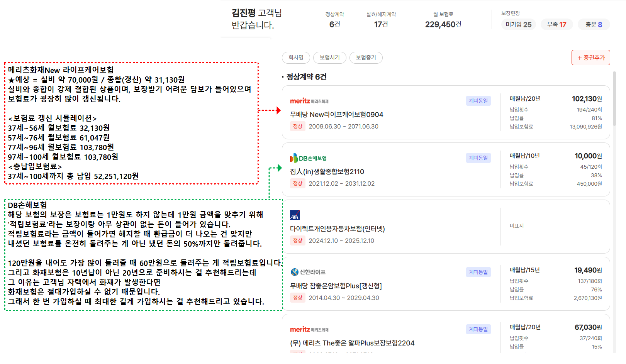The width and height of the screenshot is (626, 364).
Task: Click the 137/180회 payment count
Action: pos(590,281)
